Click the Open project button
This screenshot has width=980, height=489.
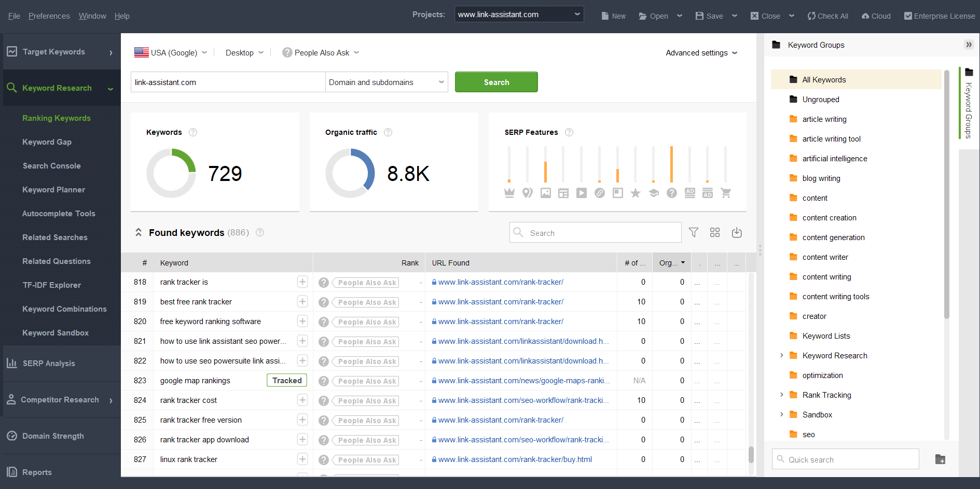653,16
